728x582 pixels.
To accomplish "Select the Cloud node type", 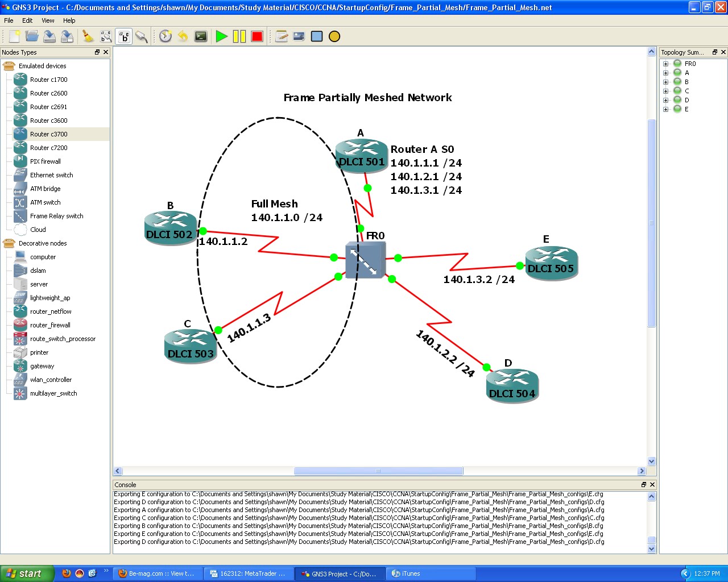I will point(30,230).
